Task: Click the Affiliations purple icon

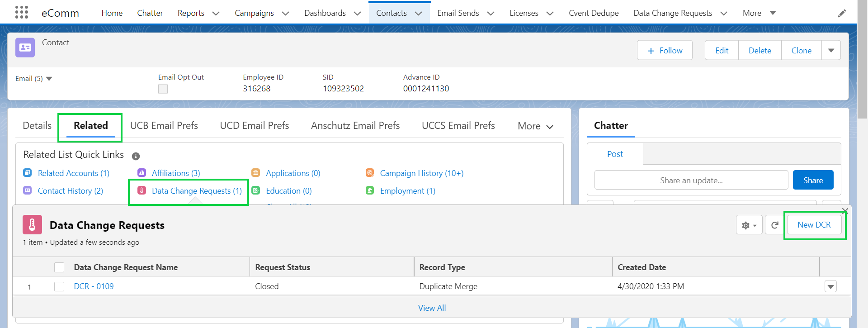Action: coord(142,173)
